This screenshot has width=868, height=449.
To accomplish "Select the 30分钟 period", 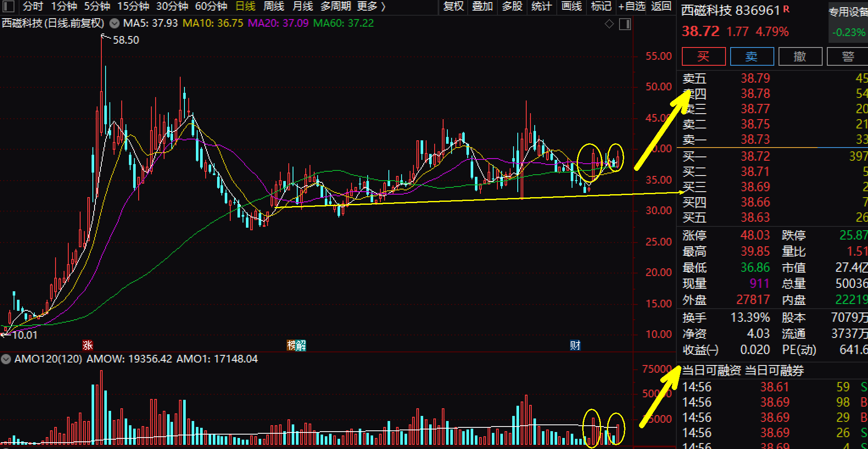I will click(172, 6).
